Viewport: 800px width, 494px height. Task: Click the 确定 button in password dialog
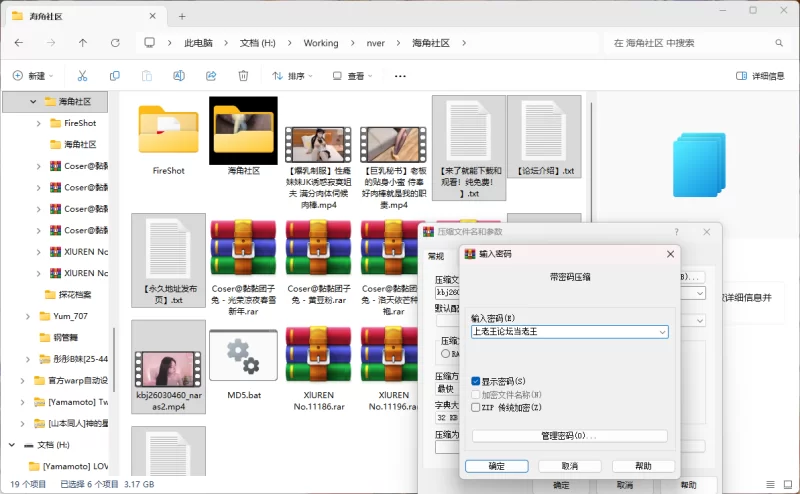coord(496,466)
